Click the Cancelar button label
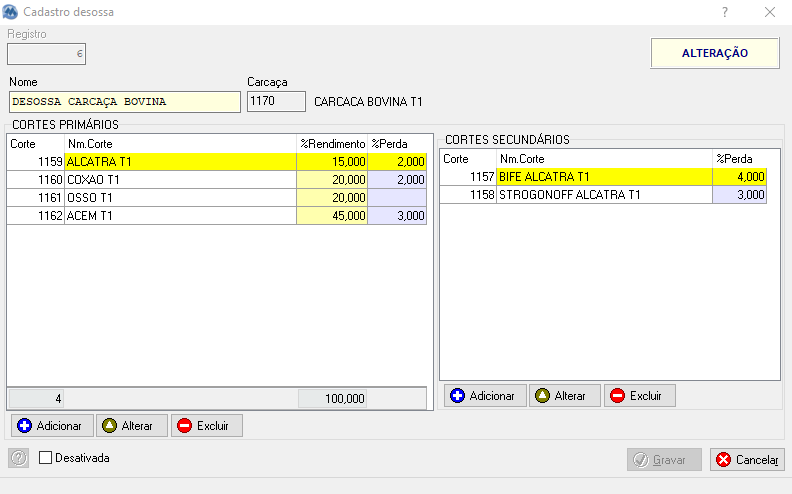792x494 pixels. pos(757,460)
